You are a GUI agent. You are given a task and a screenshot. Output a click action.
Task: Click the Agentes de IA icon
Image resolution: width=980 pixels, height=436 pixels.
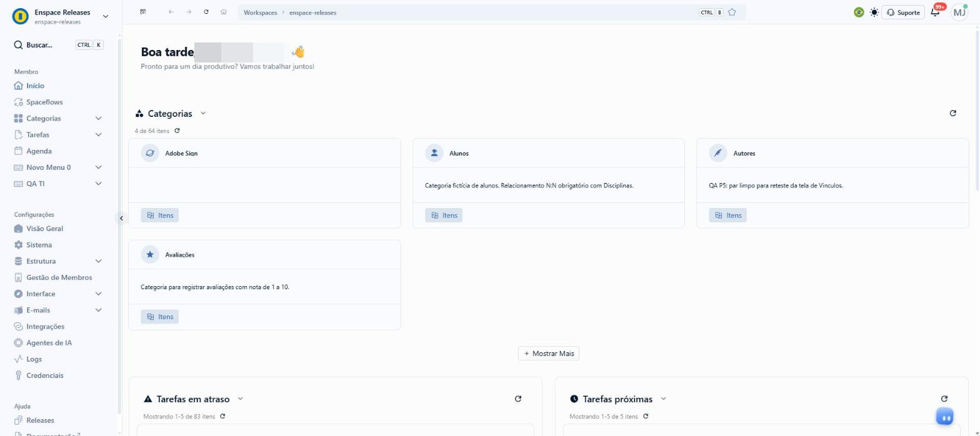tap(18, 343)
